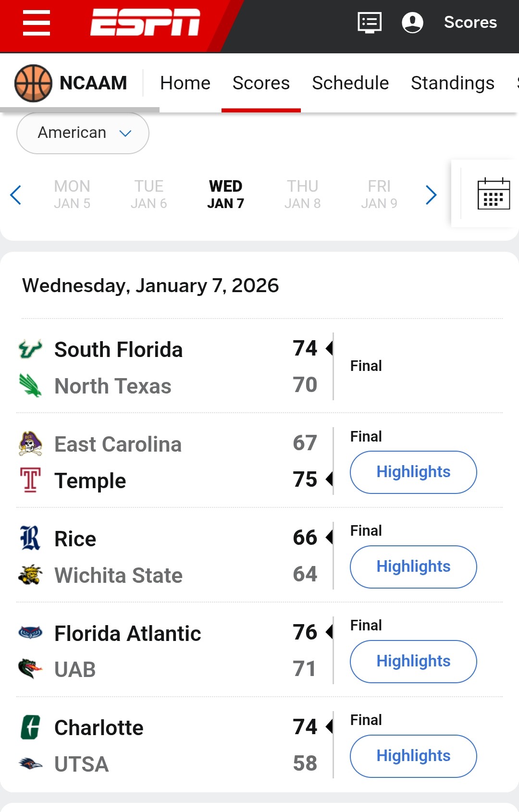Open the hamburger navigation menu

37,23
